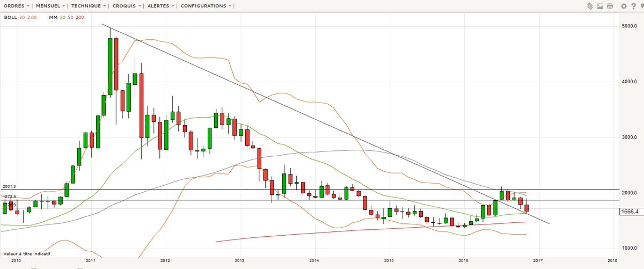Click the green MM 20 period value

(63, 17)
